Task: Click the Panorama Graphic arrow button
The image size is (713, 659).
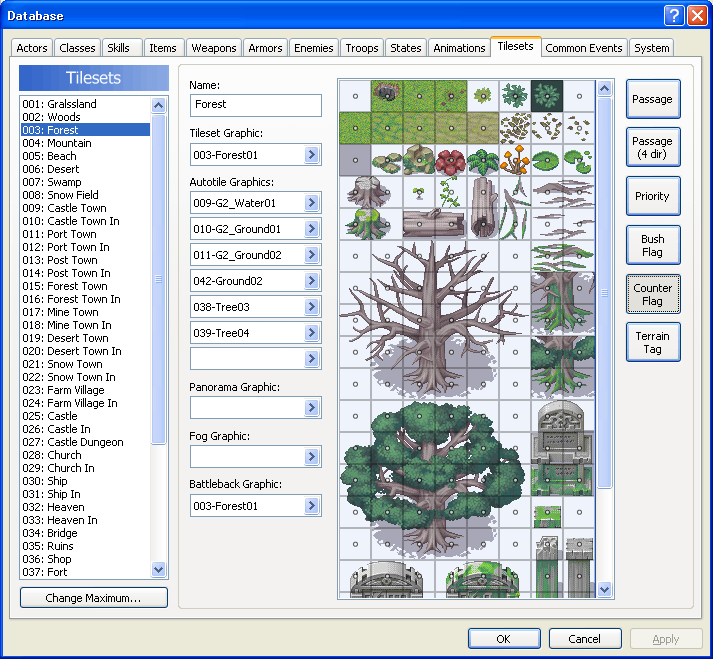Action: coord(312,408)
